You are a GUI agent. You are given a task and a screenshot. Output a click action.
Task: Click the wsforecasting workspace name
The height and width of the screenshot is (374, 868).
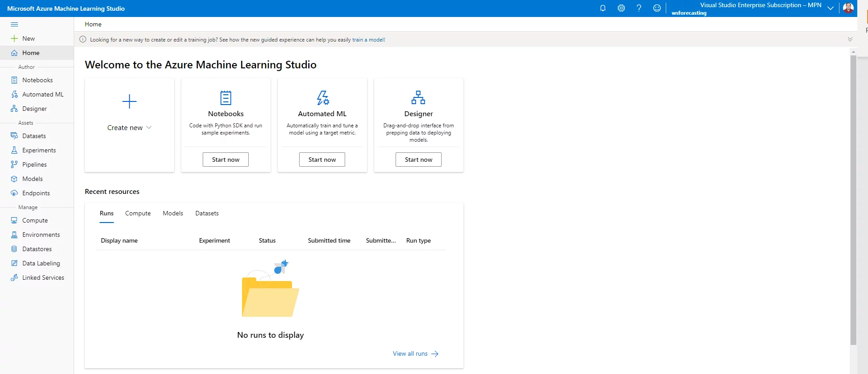click(x=689, y=13)
